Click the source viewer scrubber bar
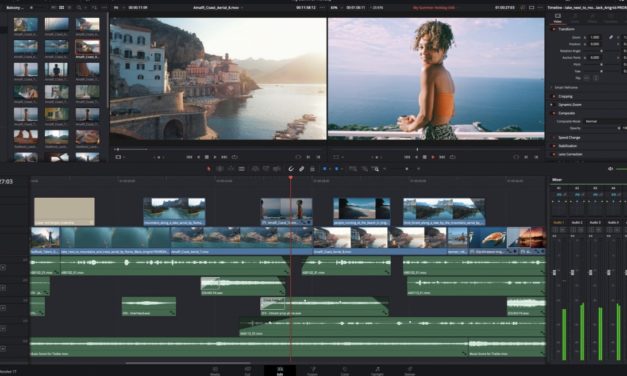 [218, 149]
